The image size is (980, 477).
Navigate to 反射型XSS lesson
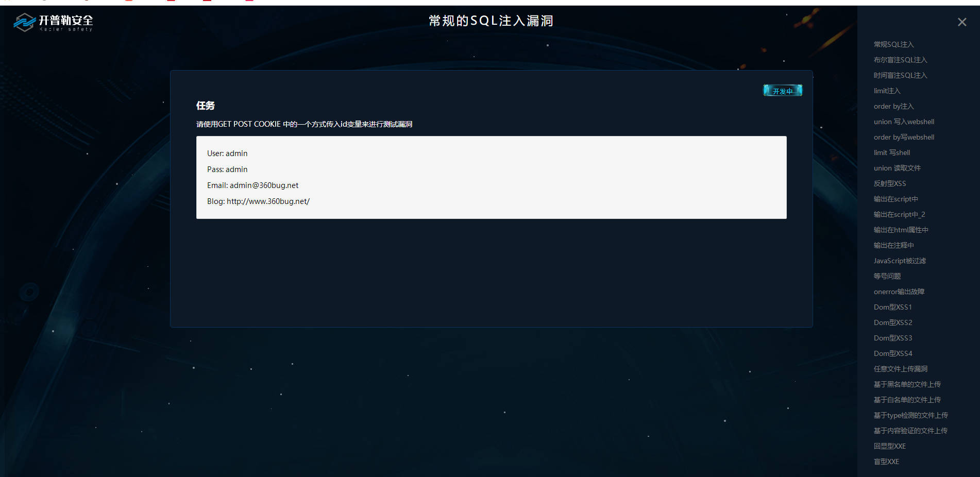click(x=890, y=183)
